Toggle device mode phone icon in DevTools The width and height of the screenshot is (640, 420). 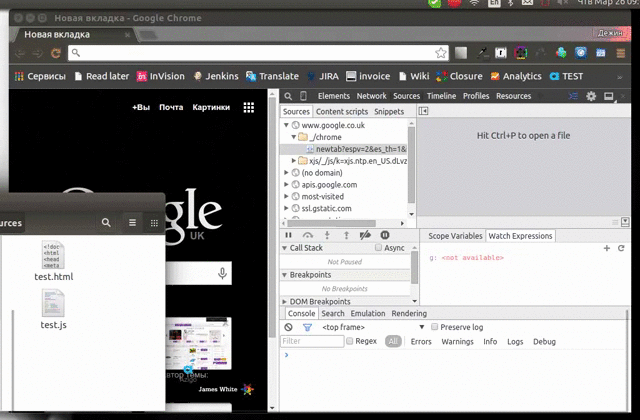(303, 96)
